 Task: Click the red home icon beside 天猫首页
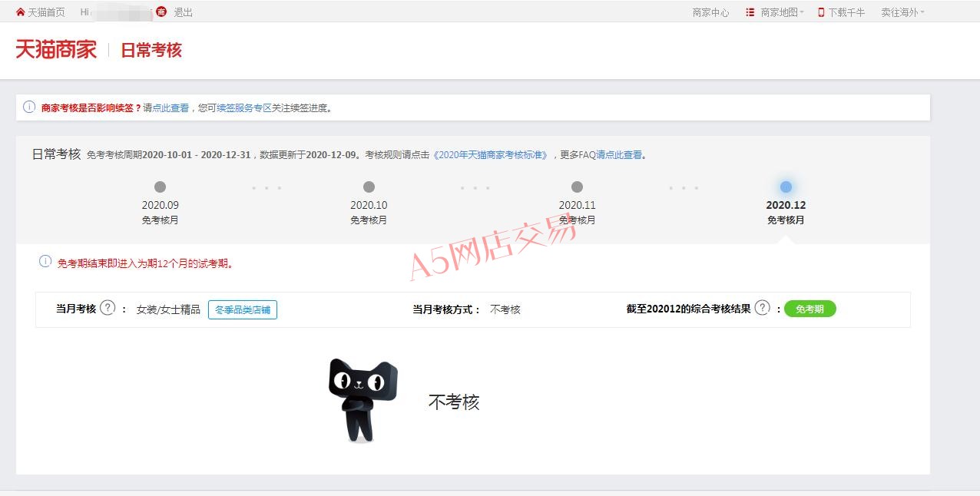(x=21, y=12)
